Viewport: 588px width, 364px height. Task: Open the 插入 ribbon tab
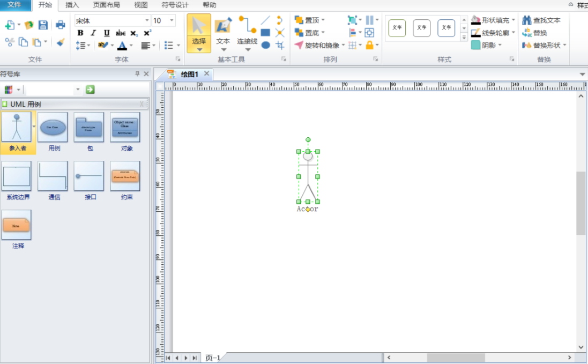click(72, 5)
